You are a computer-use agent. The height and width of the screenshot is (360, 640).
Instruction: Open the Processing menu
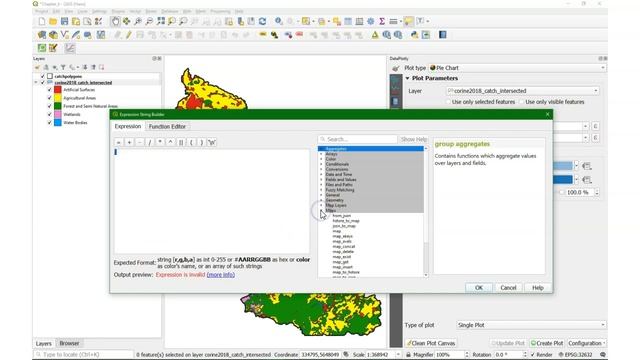220,11
